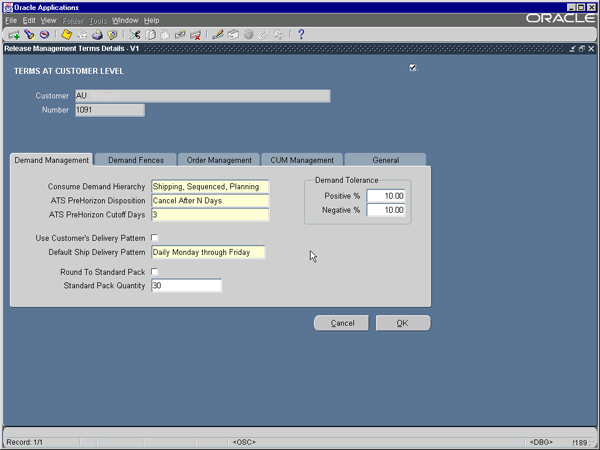The width and height of the screenshot is (600, 450).
Task: Click the Window Help question mark icon
Action: click(x=301, y=34)
